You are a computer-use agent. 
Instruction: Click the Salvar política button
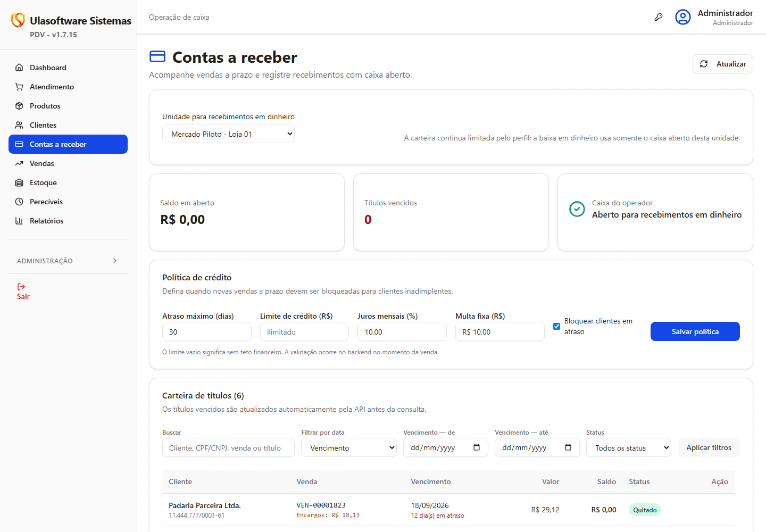[695, 331]
